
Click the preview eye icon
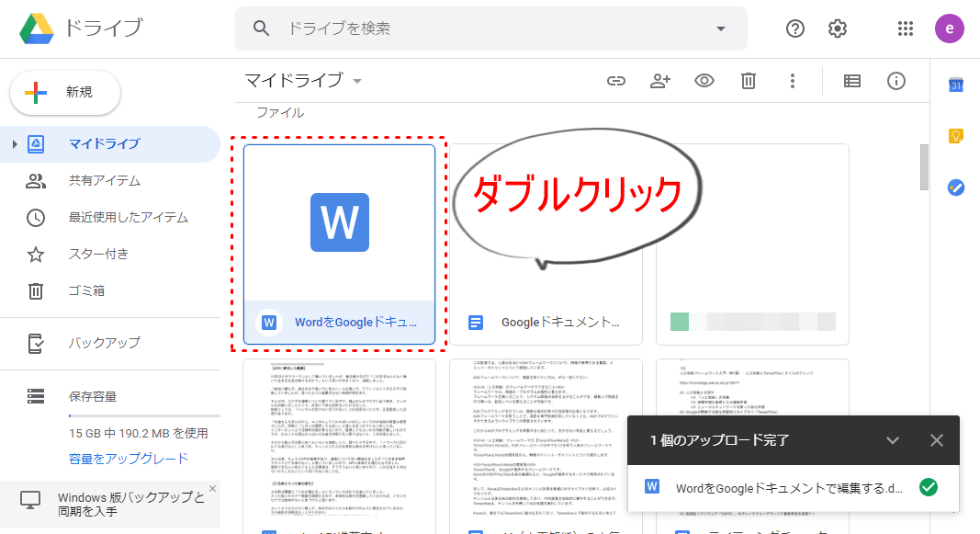pyautogui.click(x=704, y=81)
